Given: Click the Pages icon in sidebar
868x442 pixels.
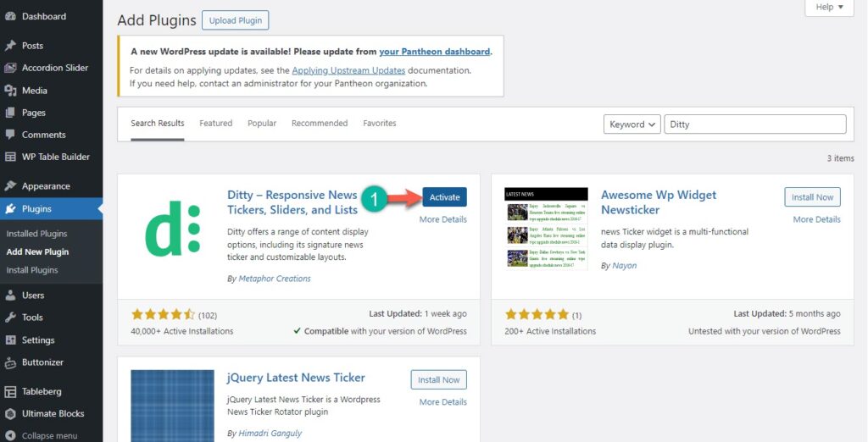Looking at the screenshot, I should 10,113.
